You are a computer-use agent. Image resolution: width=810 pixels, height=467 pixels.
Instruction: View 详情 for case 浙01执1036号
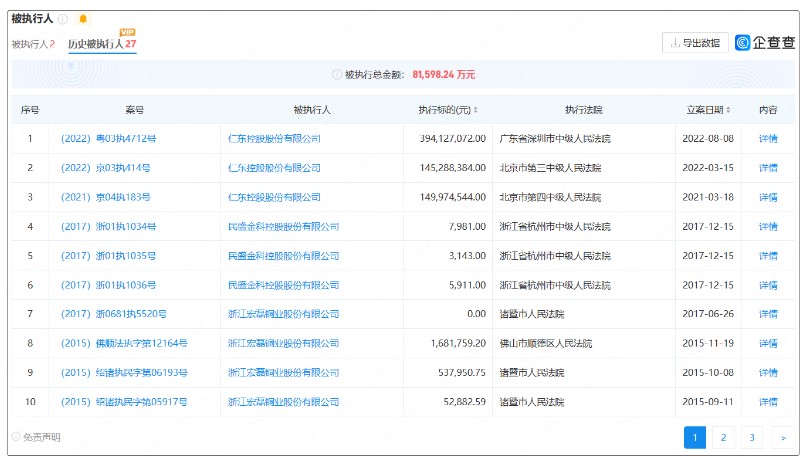coord(768,285)
